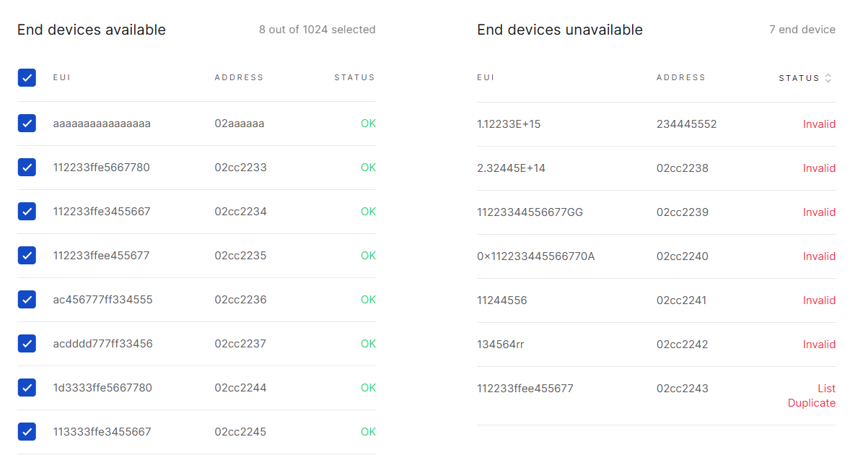
Task: Toggle selection of 112233ffe3455667
Action: (27, 211)
